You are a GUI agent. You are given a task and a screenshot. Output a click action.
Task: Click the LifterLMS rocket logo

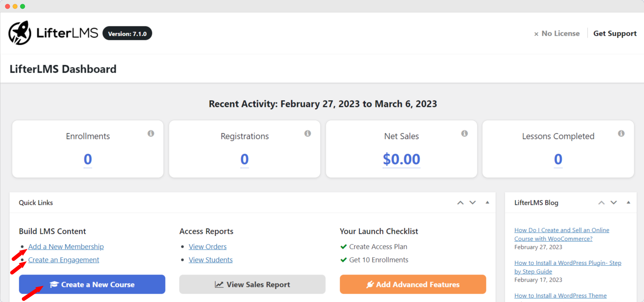click(20, 33)
